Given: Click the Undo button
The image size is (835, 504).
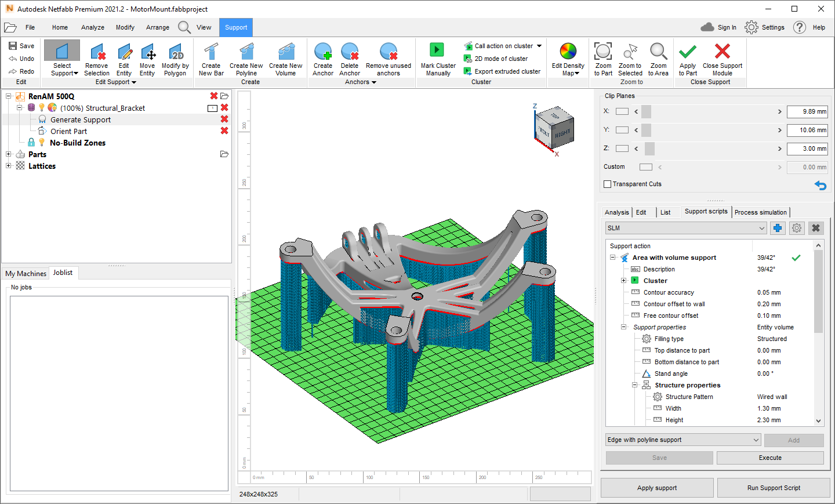Looking at the screenshot, I should (x=21, y=59).
